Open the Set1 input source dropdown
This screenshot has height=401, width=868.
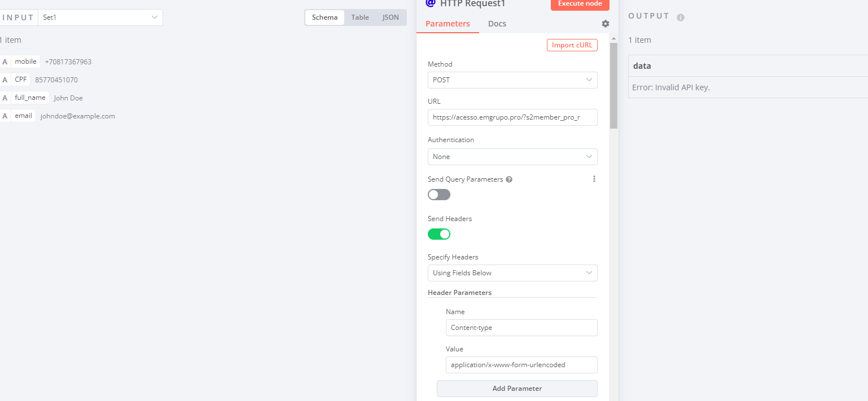[x=100, y=17]
